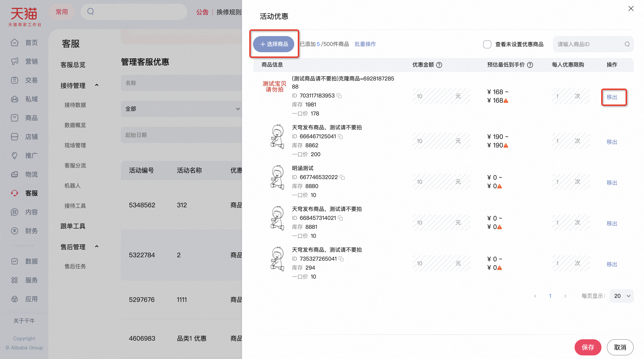Focus the 名称 input field
This screenshot has width=644, height=359.
[182, 83]
